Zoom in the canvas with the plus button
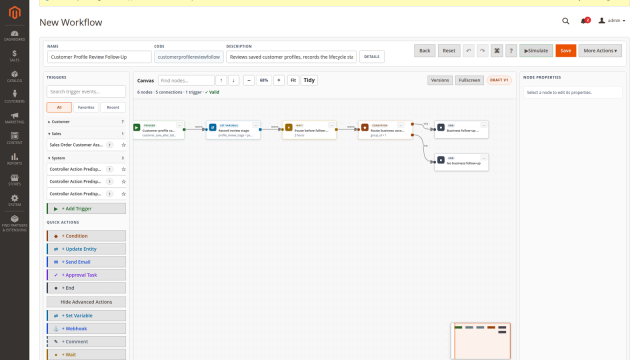Image resolution: width=640 pixels, height=360 pixels. pyautogui.click(x=279, y=80)
